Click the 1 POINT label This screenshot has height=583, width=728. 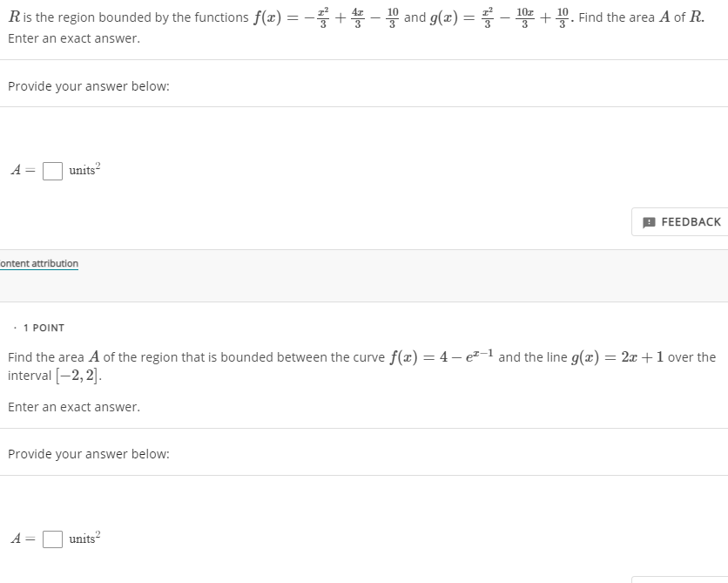point(41,328)
